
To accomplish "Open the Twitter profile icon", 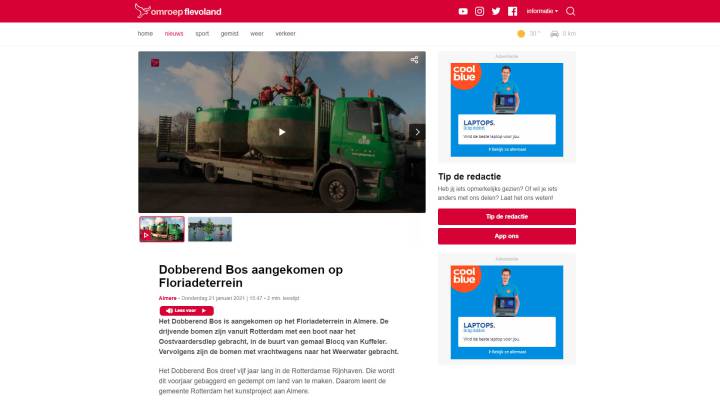I will tap(496, 11).
